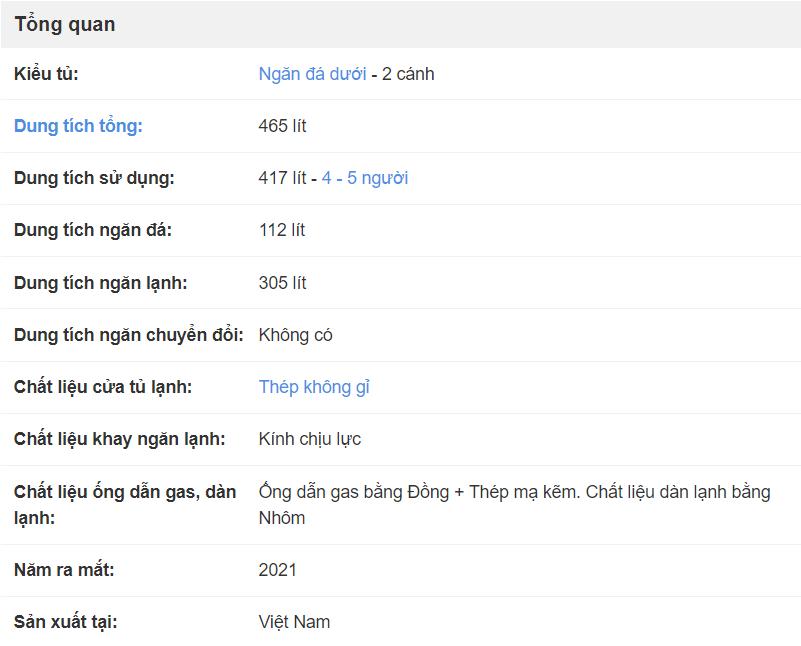Image resolution: width=801 pixels, height=646 pixels.
Task: Click the "Việt Nam" manufacturing origin value
Action: click(294, 622)
